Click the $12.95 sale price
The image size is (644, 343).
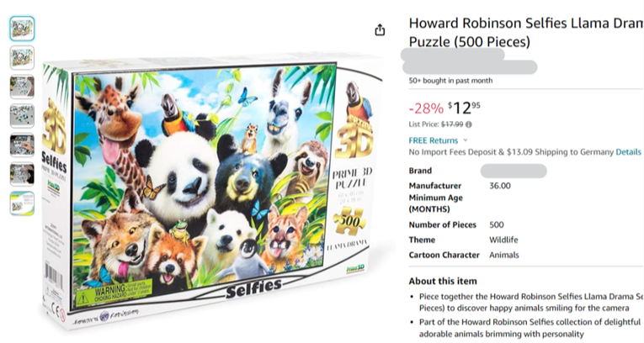pyautogui.click(x=464, y=108)
